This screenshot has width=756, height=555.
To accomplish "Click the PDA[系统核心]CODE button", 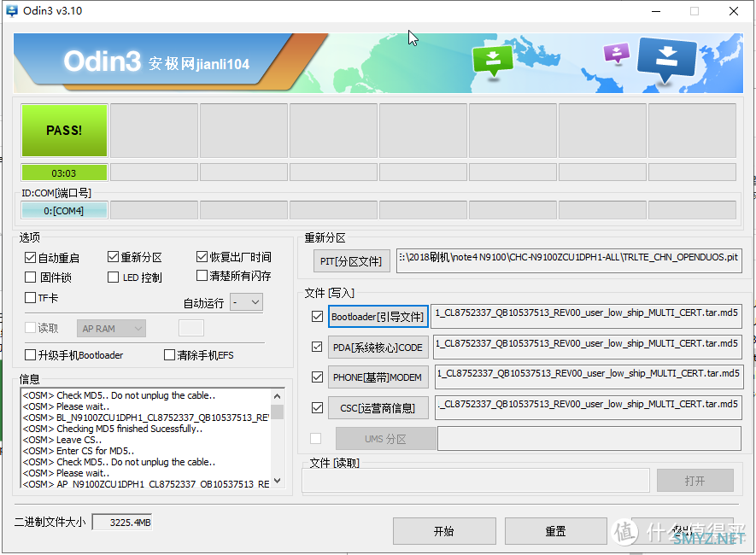I will click(378, 348).
